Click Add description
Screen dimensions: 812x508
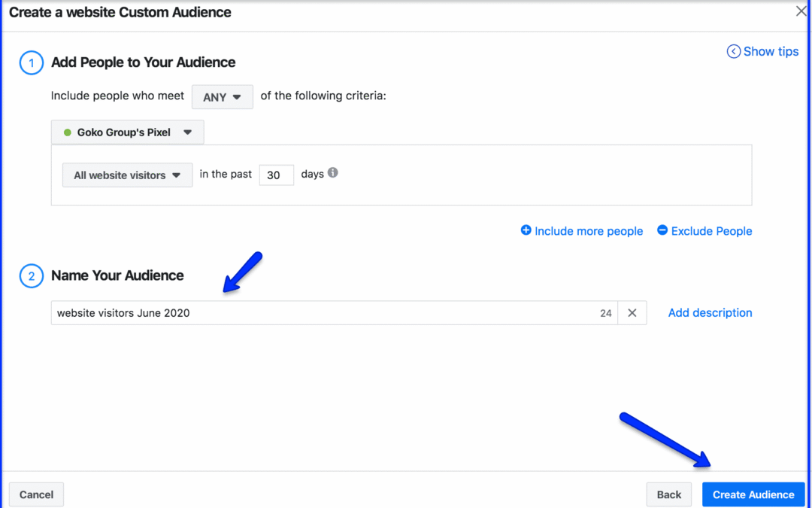point(709,312)
